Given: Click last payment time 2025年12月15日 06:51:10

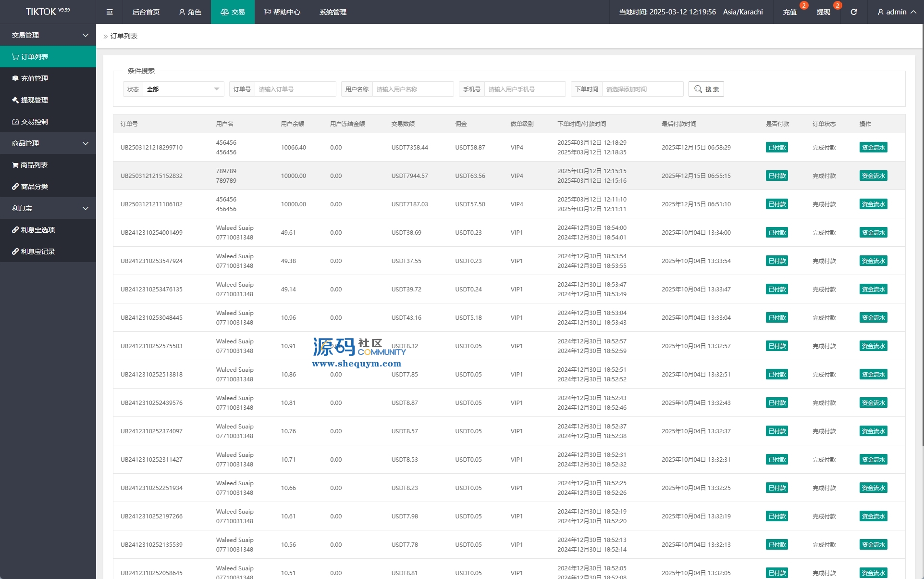Looking at the screenshot, I should click(x=696, y=204).
